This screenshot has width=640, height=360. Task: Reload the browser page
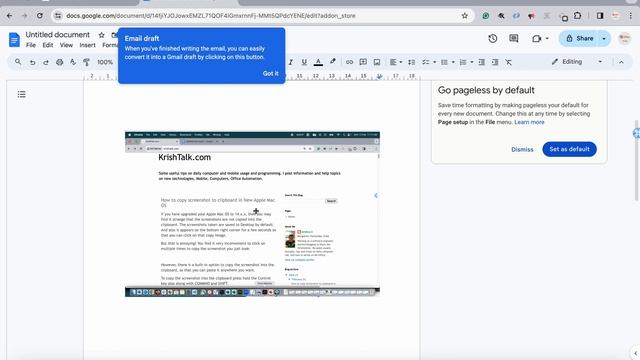click(40, 16)
